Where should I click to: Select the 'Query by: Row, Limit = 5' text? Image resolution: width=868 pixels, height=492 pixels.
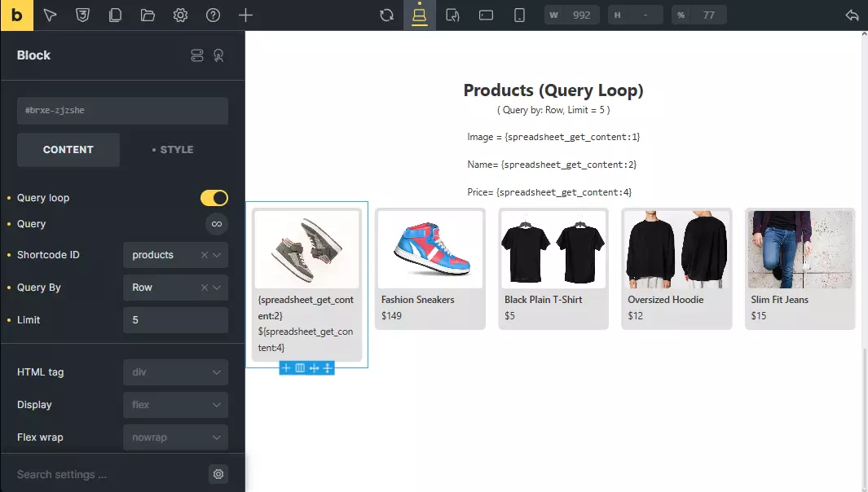click(x=553, y=110)
